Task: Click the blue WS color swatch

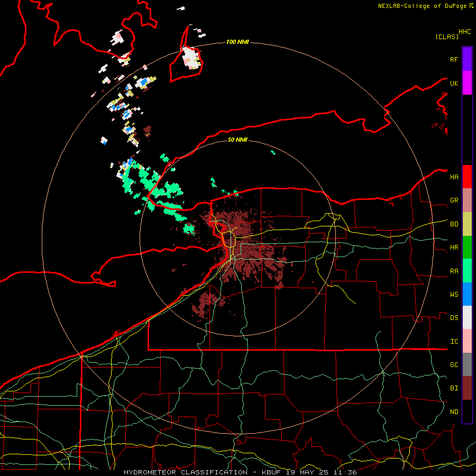Action: pyautogui.click(x=467, y=294)
